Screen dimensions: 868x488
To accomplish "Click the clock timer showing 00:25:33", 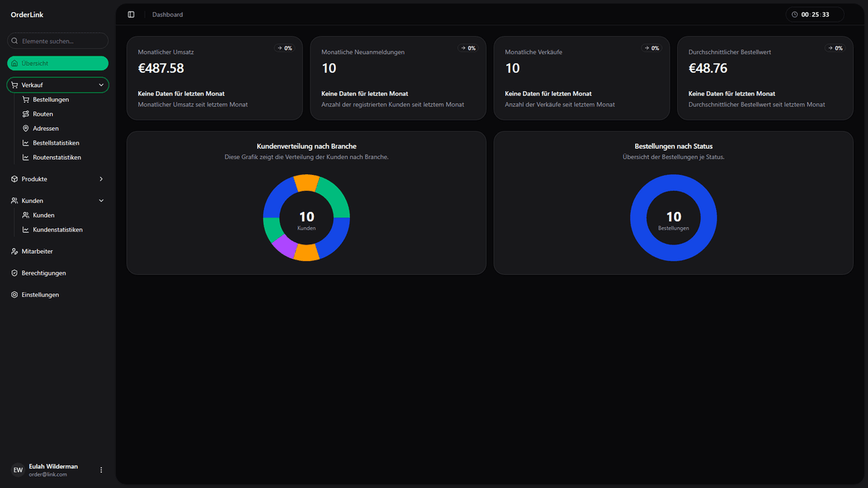I will click(x=814, y=14).
